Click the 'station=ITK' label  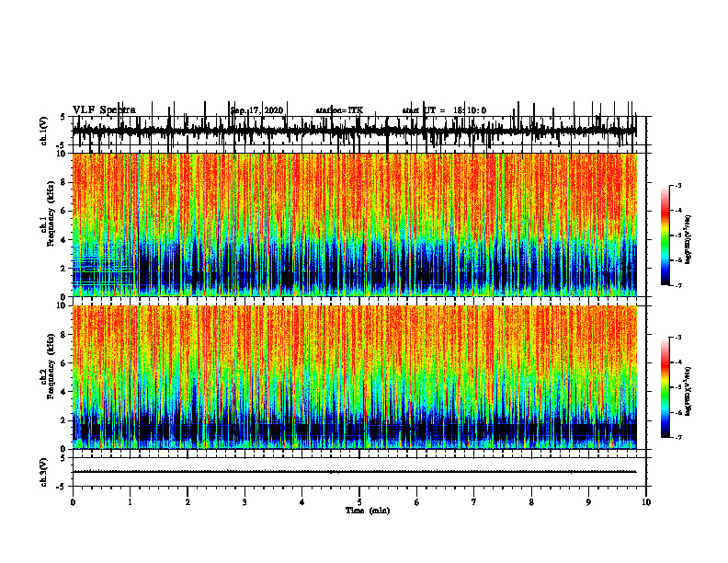click(339, 110)
